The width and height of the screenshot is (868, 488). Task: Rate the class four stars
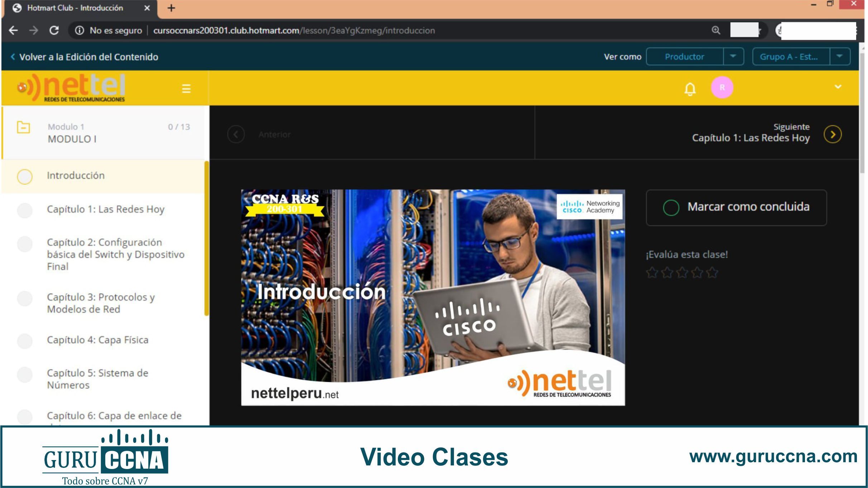[x=697, y=273]
